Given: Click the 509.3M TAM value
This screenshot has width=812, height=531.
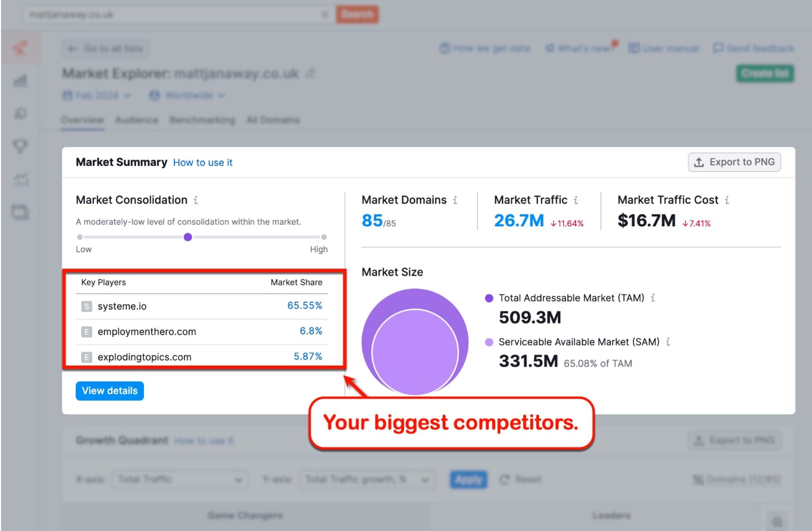Looking at the screenshot, I should click(530, 317).
